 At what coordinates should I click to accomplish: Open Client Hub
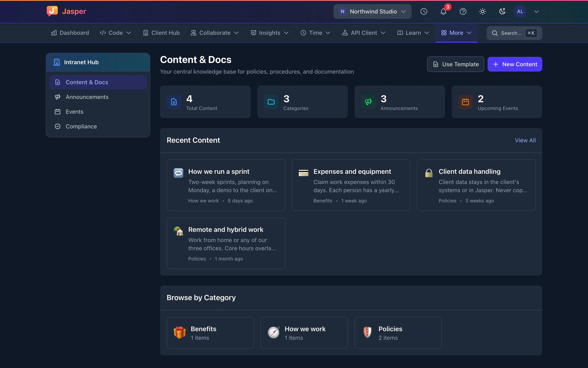click(x=161, y=33)
